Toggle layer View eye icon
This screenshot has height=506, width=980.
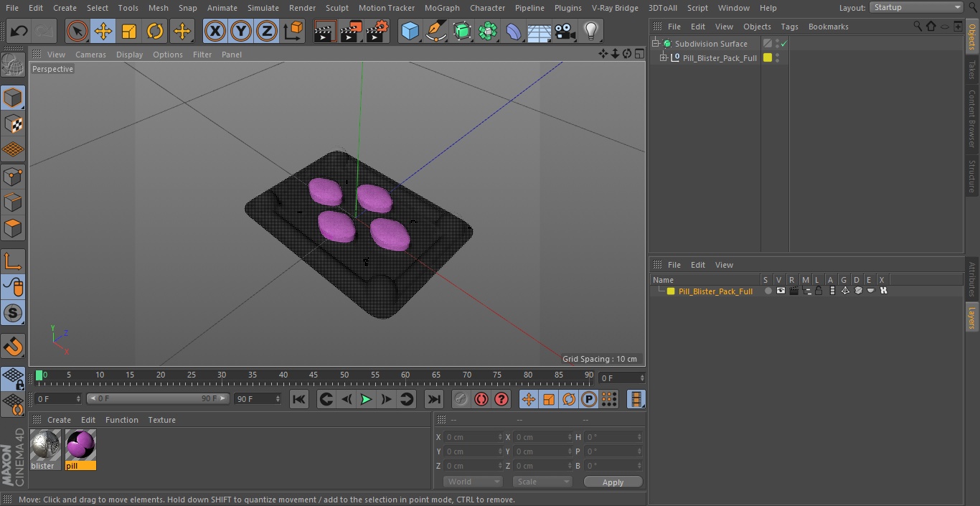[x=781, y=291]
